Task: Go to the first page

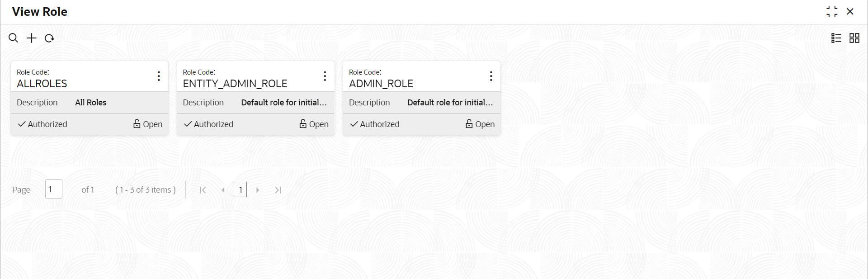Action: (x=203, y=190)
